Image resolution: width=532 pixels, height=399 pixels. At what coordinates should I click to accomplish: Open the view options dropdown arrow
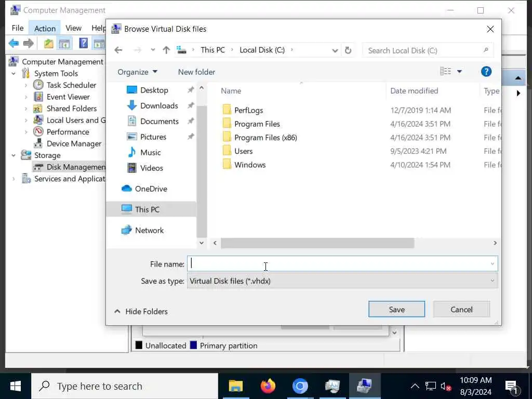coord(459,71)
